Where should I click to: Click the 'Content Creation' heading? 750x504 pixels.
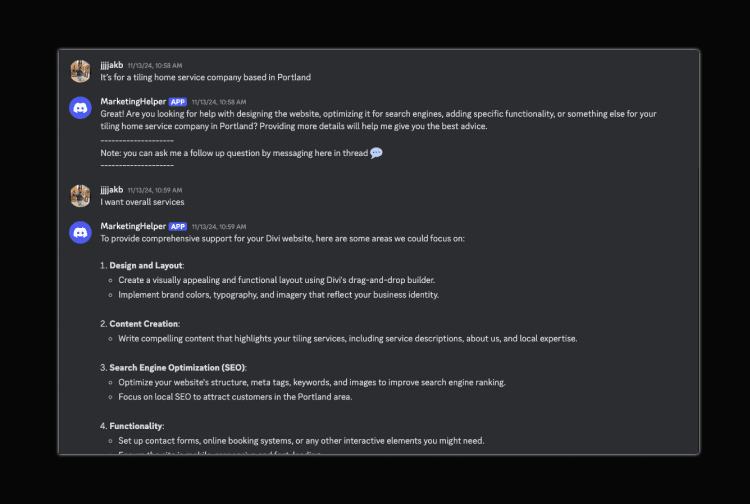(x=144, y=324)
